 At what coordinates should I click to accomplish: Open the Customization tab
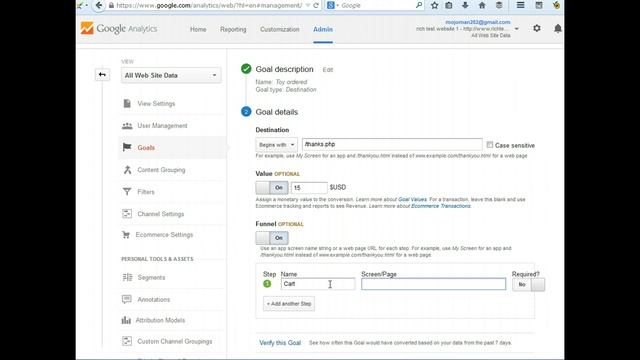(x=280, y=29)
